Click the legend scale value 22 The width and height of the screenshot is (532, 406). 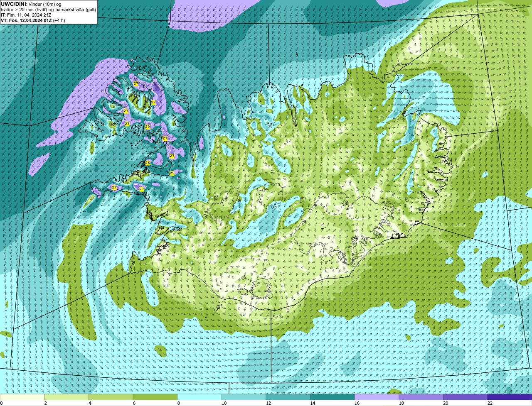click(490, 403)
